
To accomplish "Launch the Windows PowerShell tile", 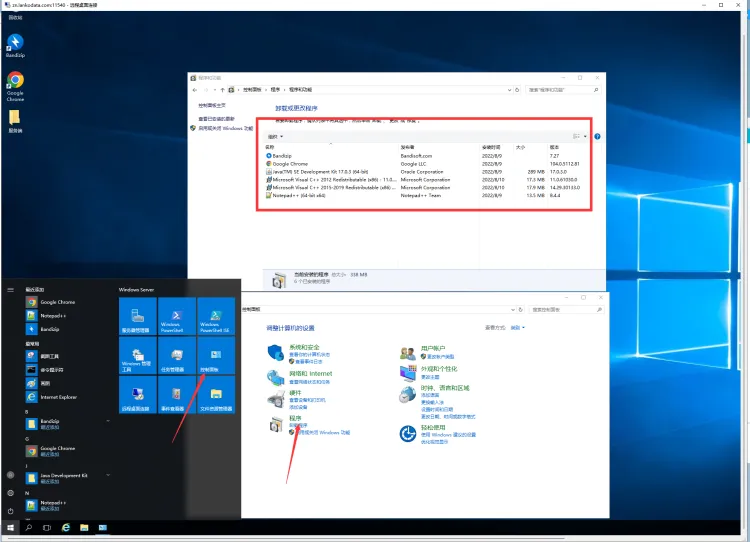I will click(x=176, y=314).
